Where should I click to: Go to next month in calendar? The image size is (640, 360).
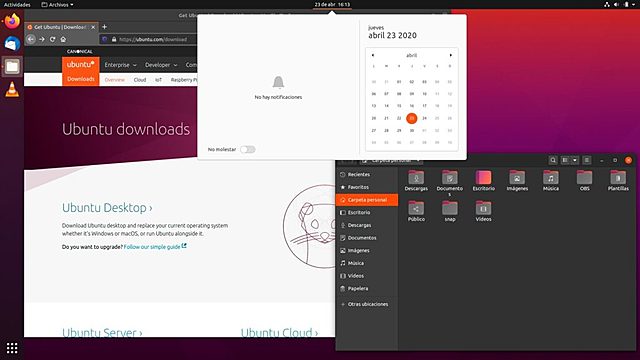451,55
